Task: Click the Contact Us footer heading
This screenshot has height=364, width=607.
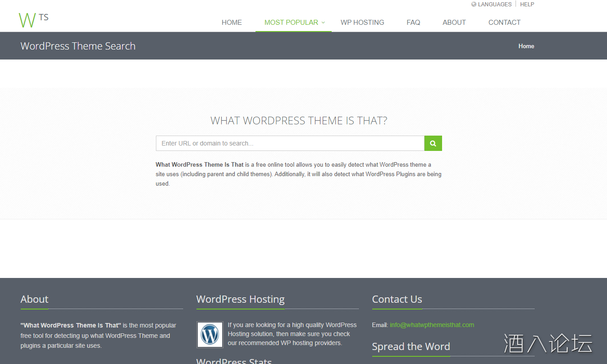Action: coord(397,299)
